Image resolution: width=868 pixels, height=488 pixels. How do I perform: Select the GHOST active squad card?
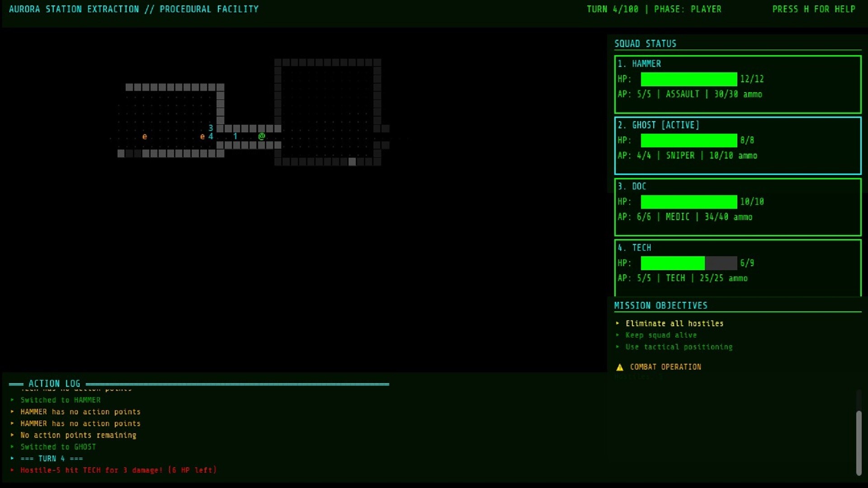tap(737, 145)
